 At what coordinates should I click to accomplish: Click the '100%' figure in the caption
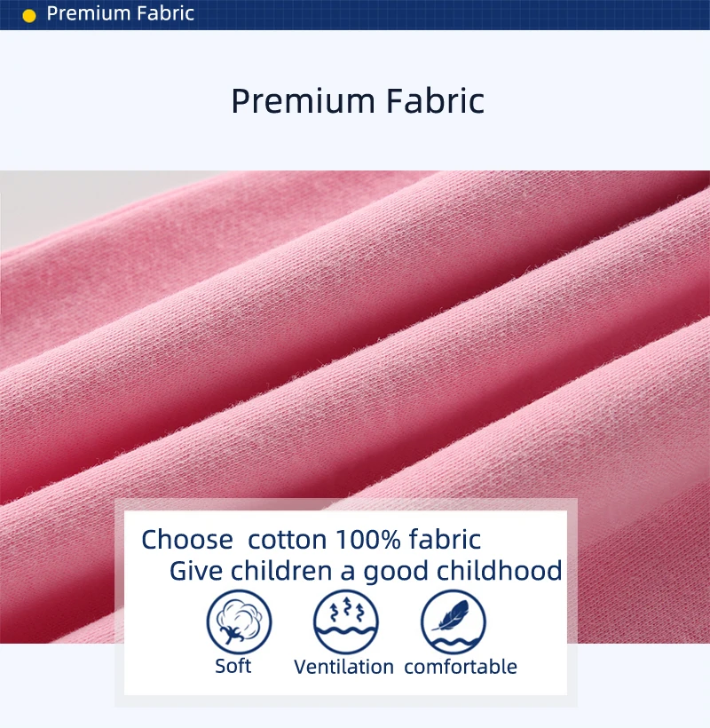[x=368, y=540]
